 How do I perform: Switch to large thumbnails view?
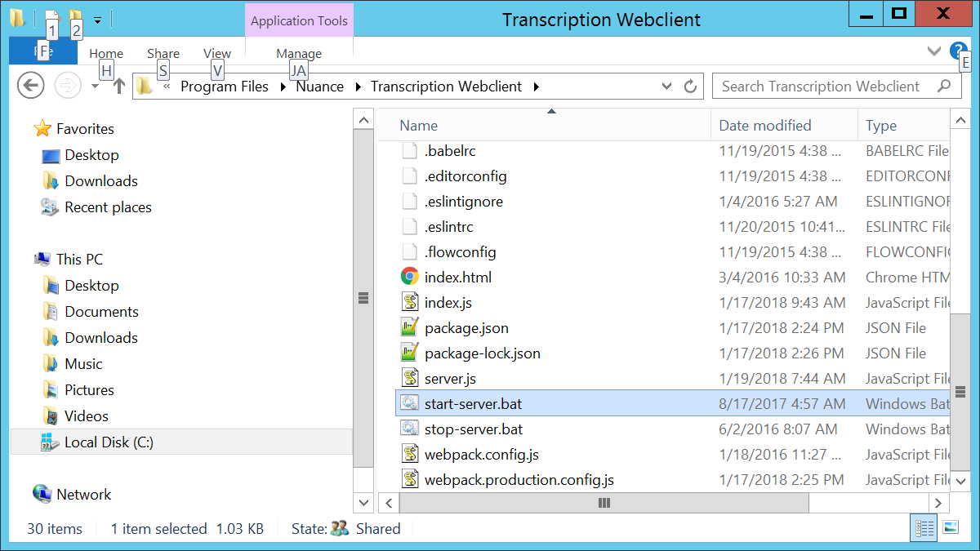950,528
